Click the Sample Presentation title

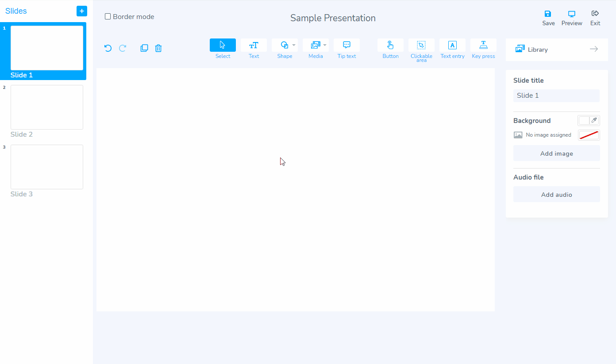tap(333, 18)
